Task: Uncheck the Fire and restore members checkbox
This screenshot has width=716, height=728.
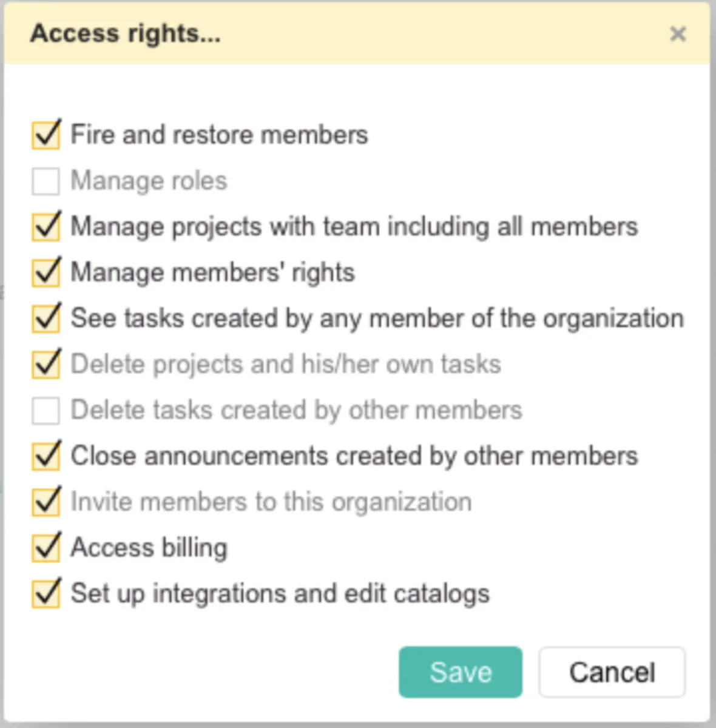Action: point(46,135)
